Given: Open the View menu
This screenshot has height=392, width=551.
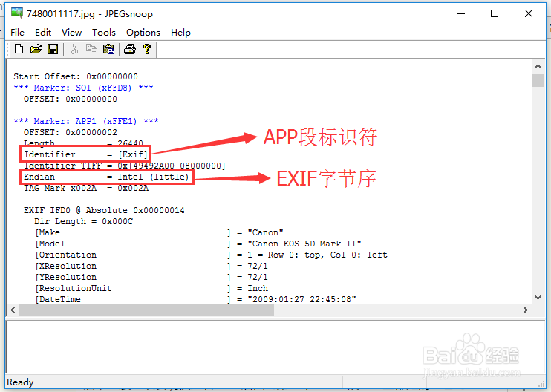Looking at the screenshot, I should click(x=71, y=33).
